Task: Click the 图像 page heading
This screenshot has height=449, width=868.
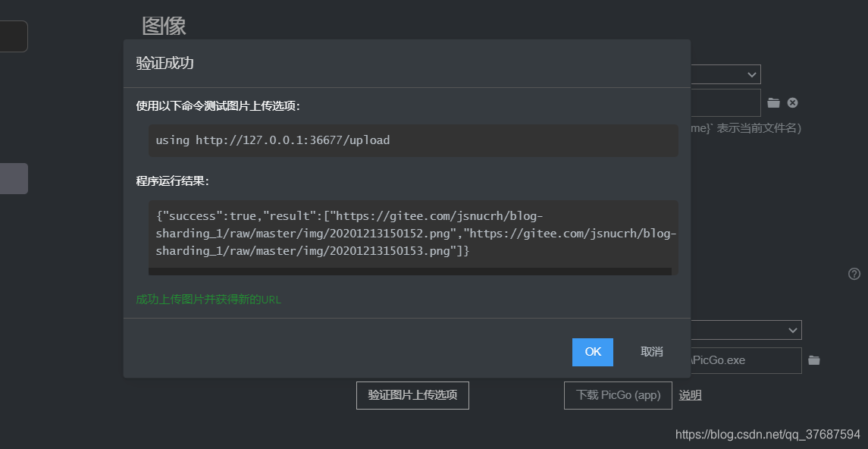Action: (164, 26)
